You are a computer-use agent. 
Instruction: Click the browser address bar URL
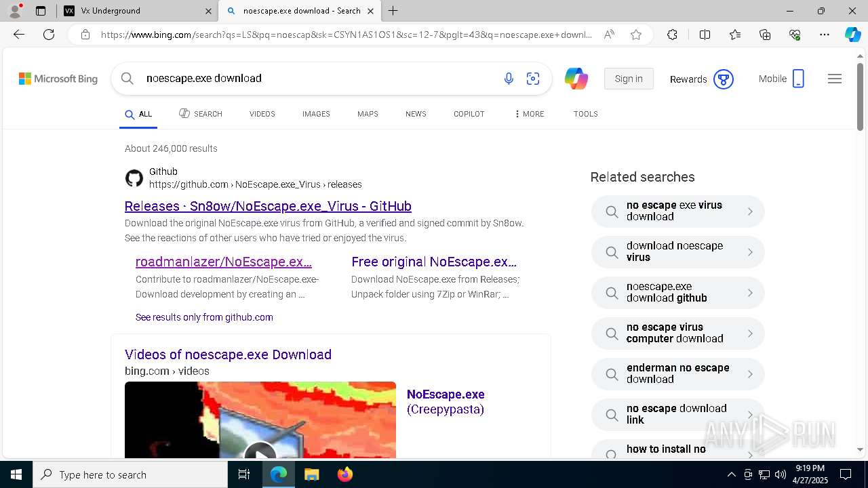(x=346, y=35)
